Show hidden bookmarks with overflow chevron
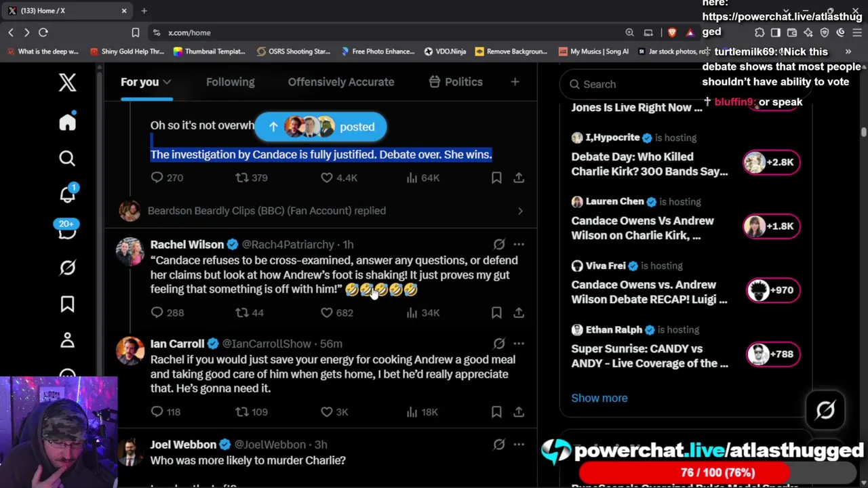This screenshot has height=488, width=868. 848,52
